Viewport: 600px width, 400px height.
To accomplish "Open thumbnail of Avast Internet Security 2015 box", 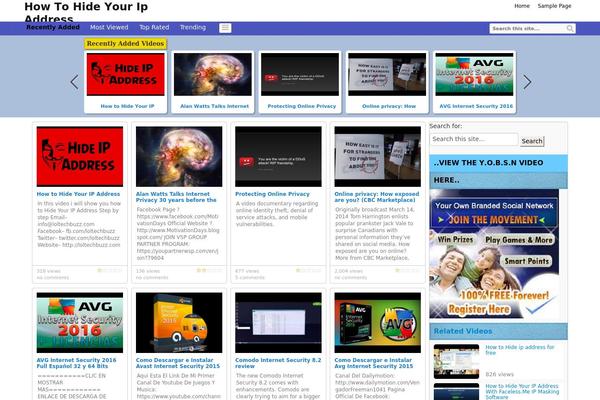I will pos(179,323).
